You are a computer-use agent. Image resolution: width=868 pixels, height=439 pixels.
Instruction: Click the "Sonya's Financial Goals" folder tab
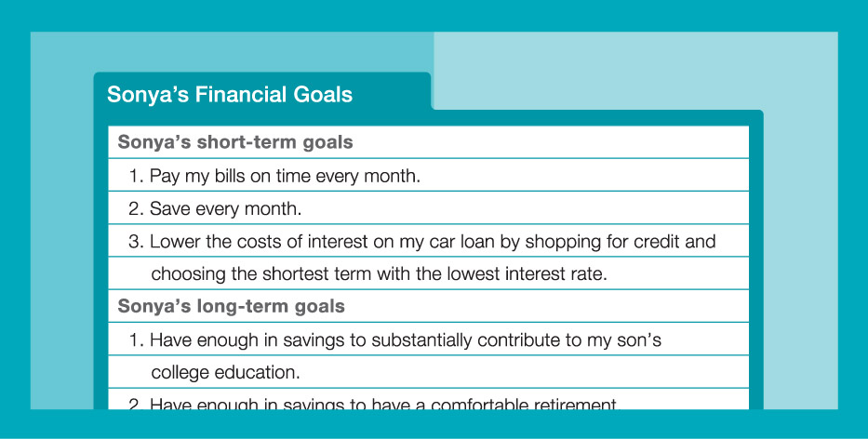click(230, 95)
